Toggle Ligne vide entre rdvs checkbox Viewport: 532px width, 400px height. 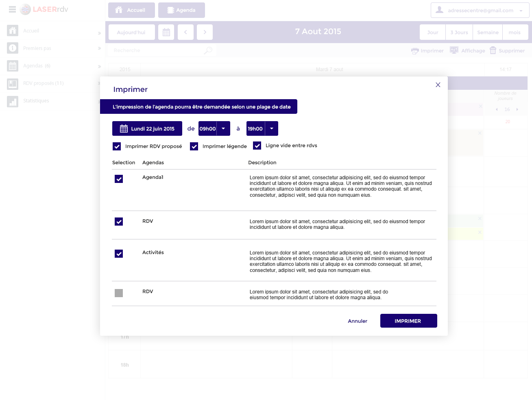point(257,146)
